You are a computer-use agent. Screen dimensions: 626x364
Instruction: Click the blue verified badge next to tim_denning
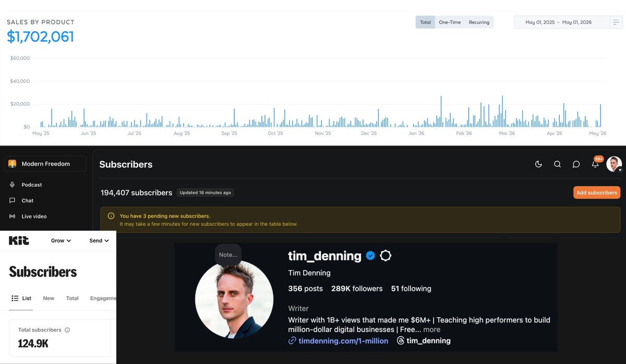pyautogui.click(x=370, y=256)
